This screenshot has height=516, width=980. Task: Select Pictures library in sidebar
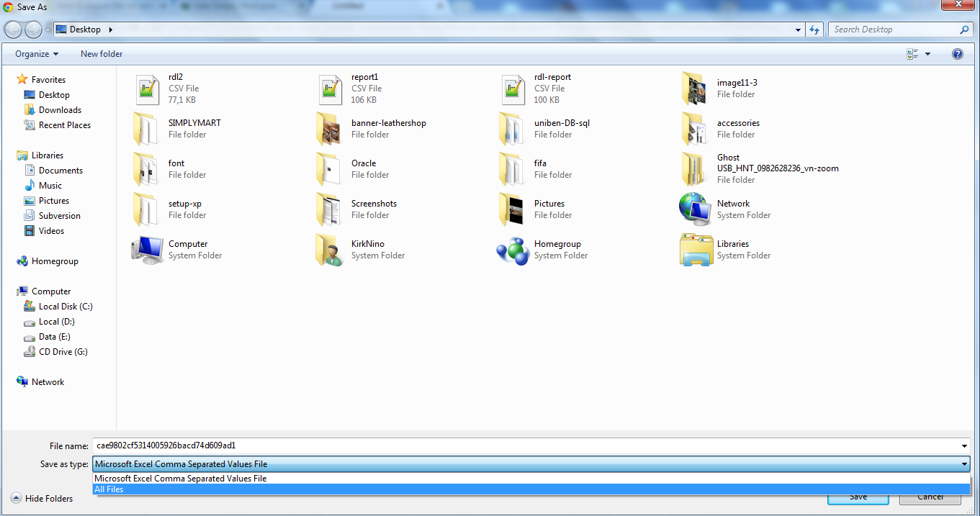click(54, 201)
